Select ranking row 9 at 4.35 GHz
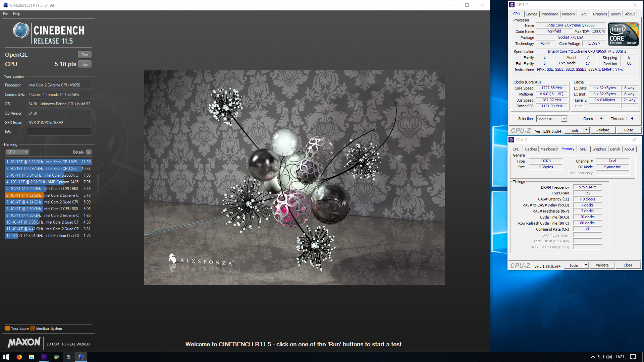 coord(48,216)
